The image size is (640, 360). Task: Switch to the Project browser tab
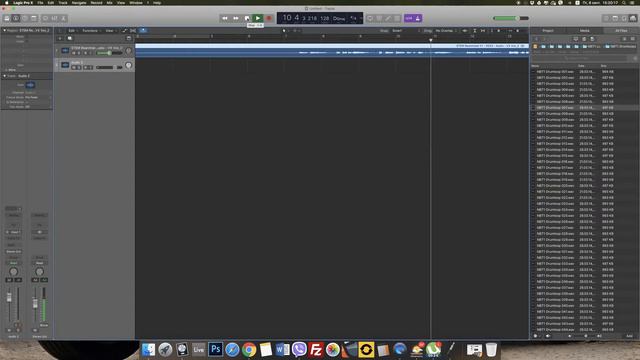548,31
